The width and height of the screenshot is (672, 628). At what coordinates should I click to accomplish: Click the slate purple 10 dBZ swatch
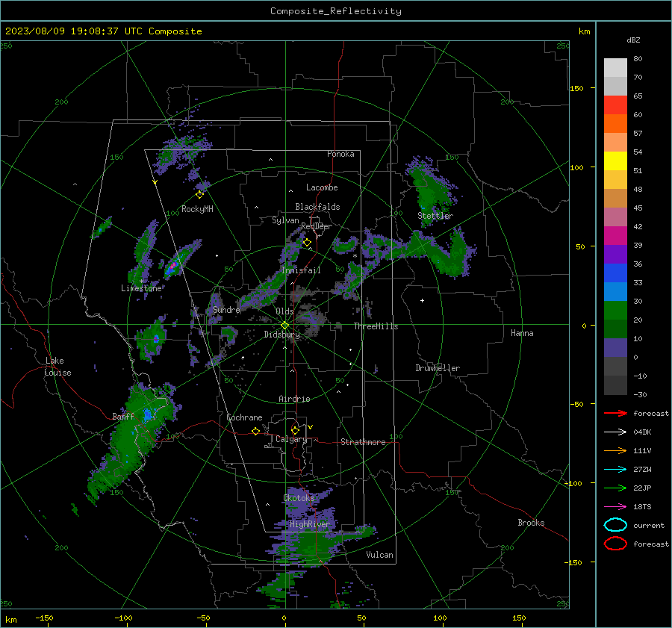(x=615, y=347)
